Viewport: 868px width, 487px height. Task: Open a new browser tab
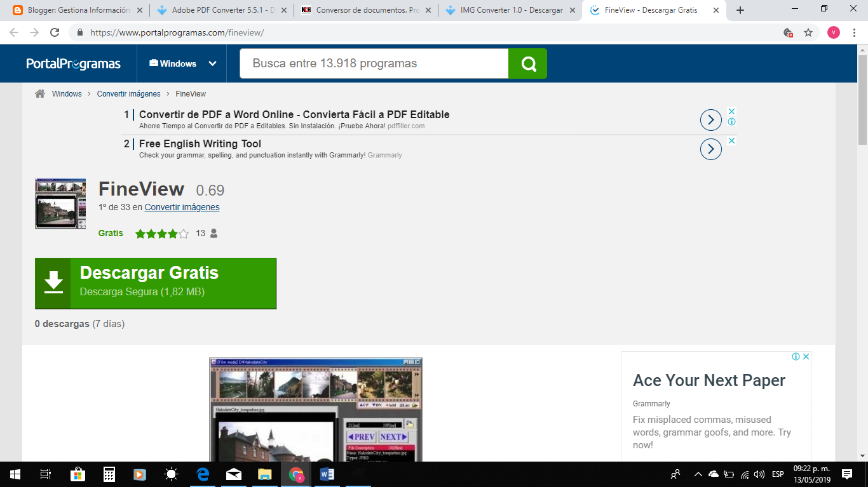[740, 10]
